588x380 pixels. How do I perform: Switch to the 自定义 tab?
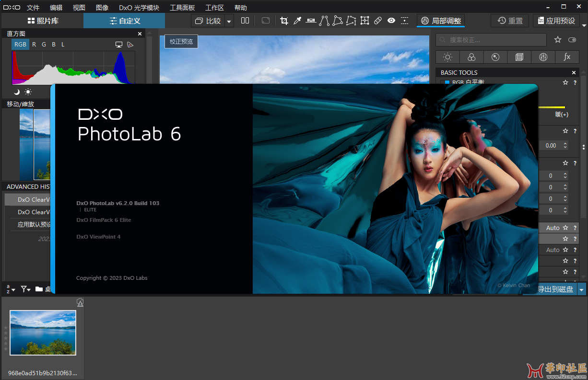click(124, 21)
